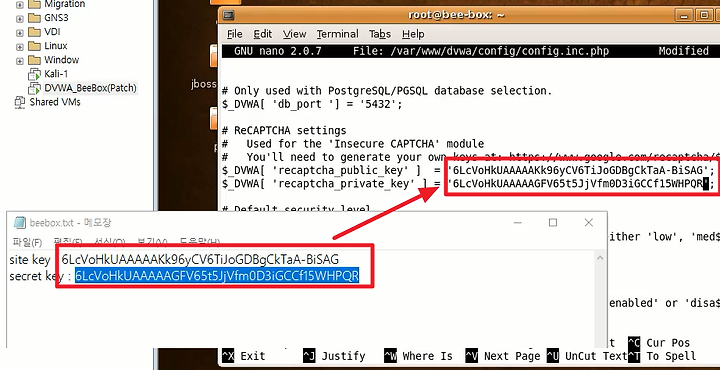Click ^U UnCut Text shortcut
The image size is (720, 370).
(587, 356)
